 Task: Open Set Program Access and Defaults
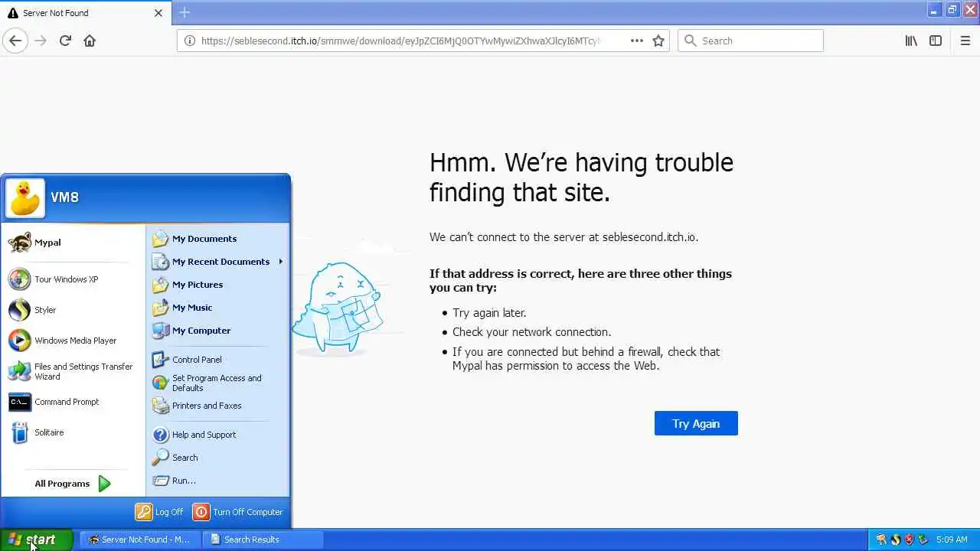pos(217,383)
